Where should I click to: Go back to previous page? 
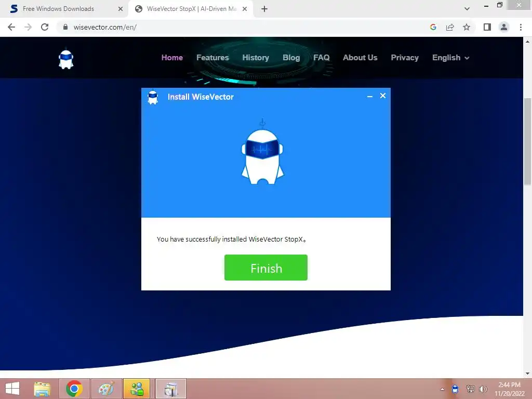click(11, 27)
